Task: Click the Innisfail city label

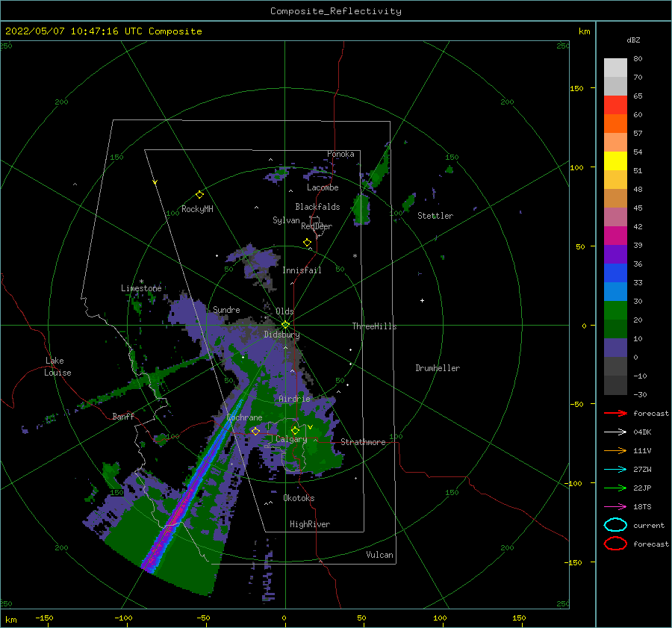Action: (302, 270)
